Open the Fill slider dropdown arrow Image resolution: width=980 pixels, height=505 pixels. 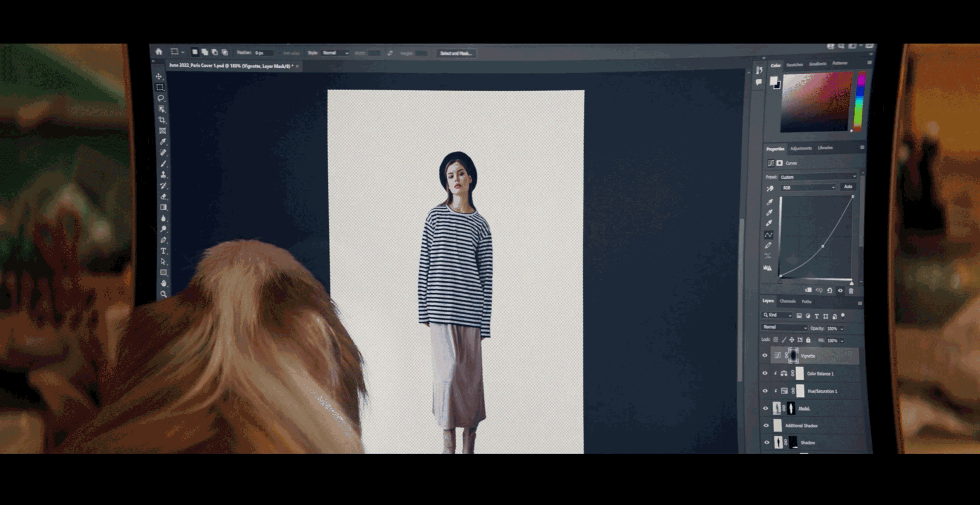point(842,341)
